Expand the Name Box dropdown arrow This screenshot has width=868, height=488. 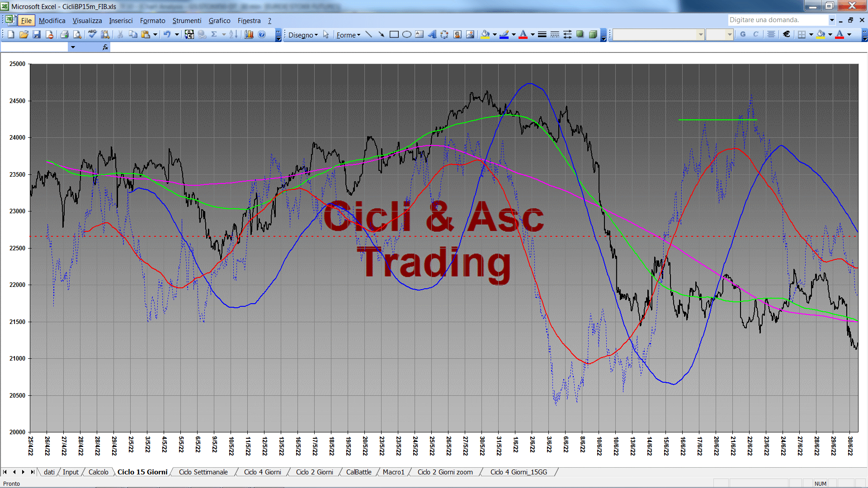tap(73, 47)
